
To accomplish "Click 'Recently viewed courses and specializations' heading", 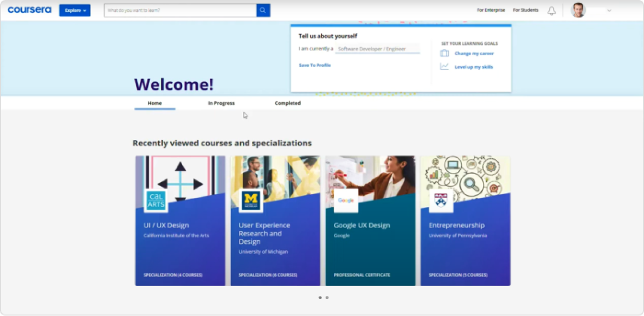I will 222,143.
